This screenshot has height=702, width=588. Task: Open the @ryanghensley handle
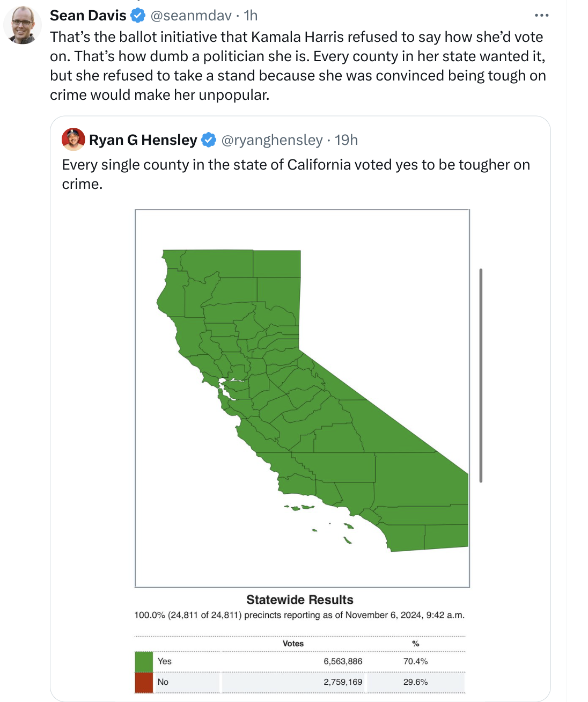tap(272, 140)
